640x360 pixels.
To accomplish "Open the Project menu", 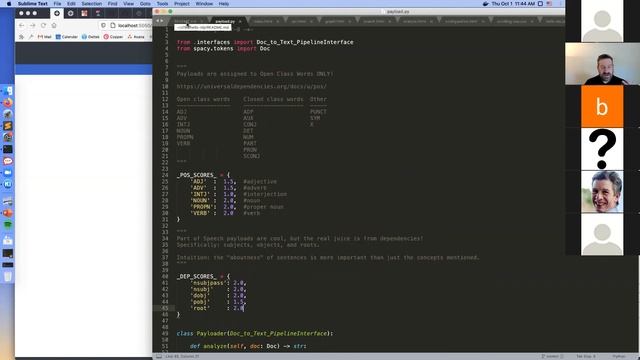I will coord(182,4).
